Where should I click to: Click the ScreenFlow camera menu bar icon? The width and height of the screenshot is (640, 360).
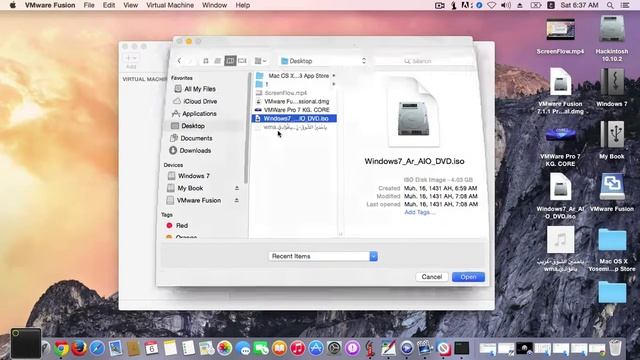point(440,5)
